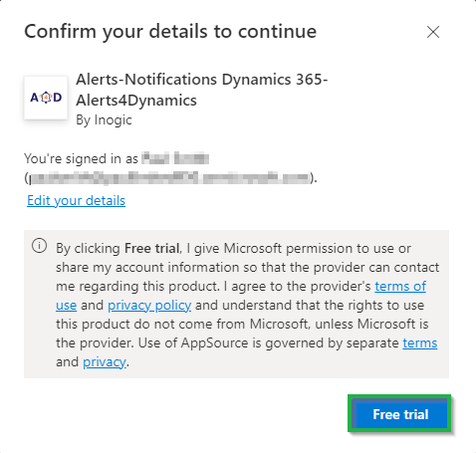Click the underlined 'use' link continuation
The height and width of the screenshot is (453, 476).
click(x=66, y=306)
